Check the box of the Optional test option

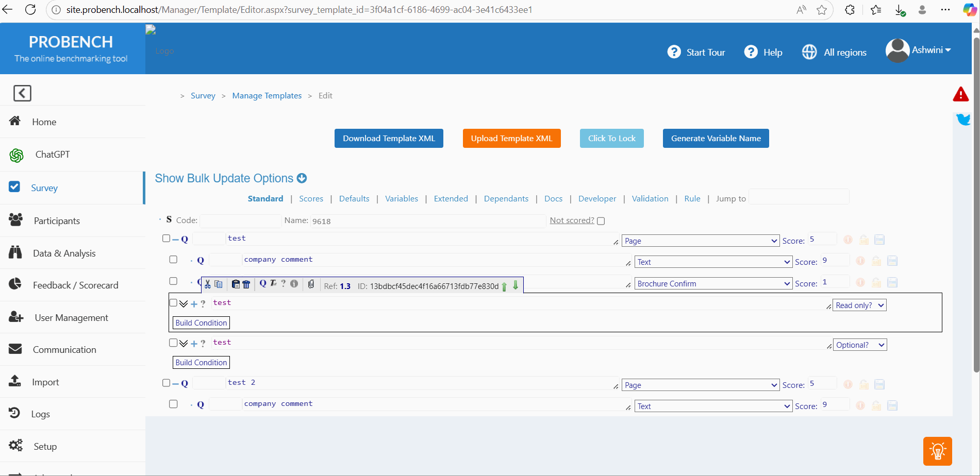173,343
